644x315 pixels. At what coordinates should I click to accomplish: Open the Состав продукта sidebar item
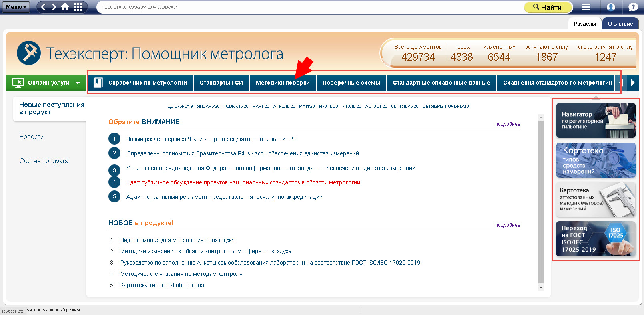click(x=44, y=161)
